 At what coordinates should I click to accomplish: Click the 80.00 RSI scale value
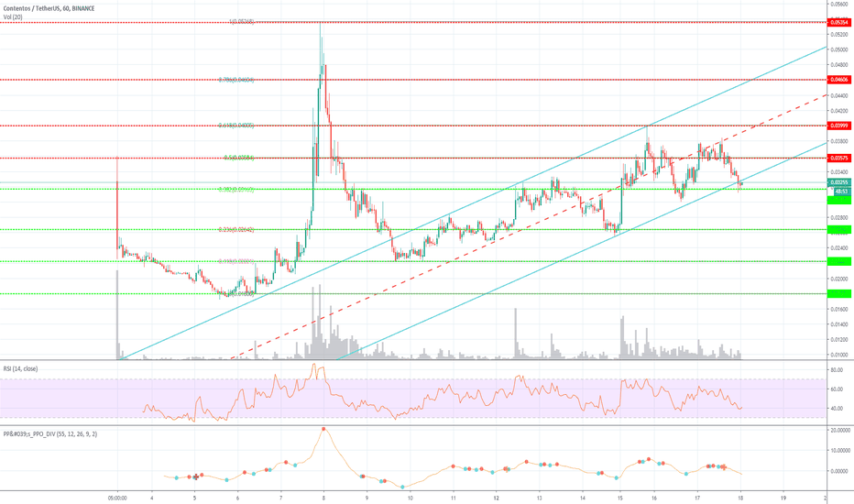coord(836,370)
